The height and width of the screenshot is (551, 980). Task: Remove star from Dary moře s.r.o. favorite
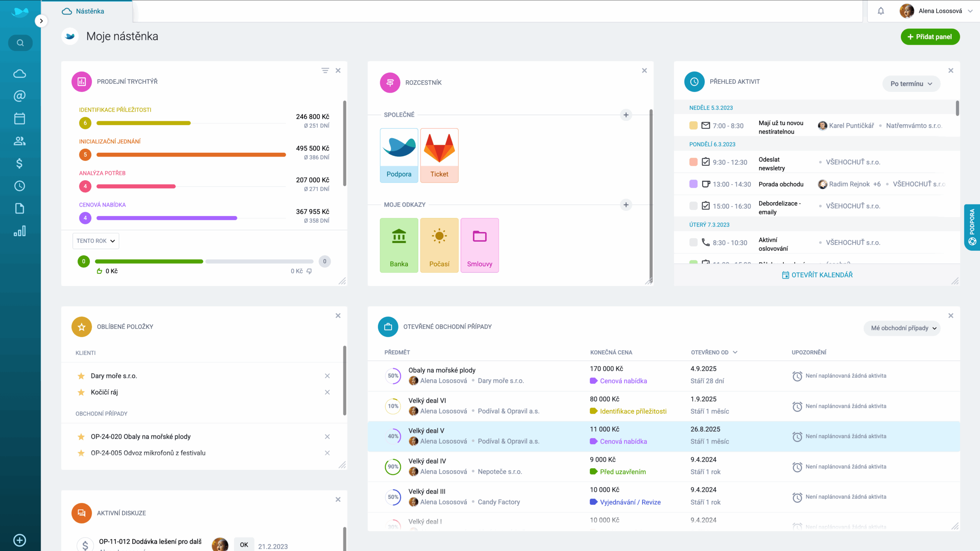[81, 376]
